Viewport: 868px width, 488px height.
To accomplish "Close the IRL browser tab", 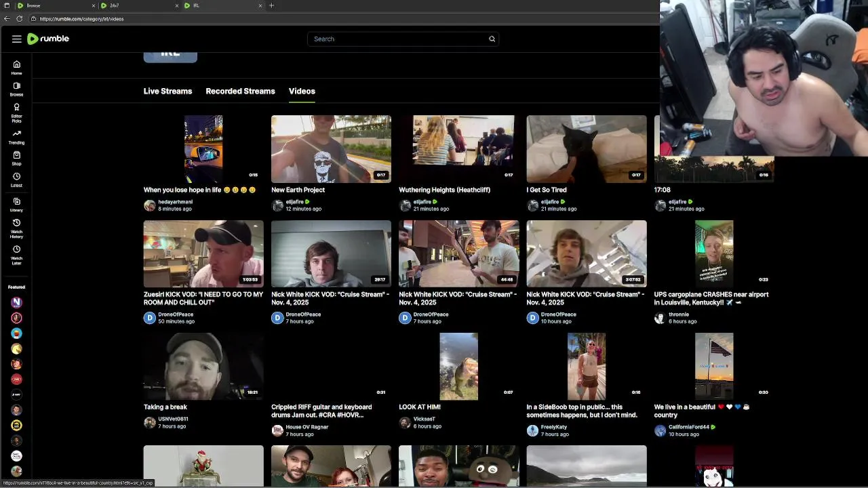I will pyautogui.click(x=260, y=5).
